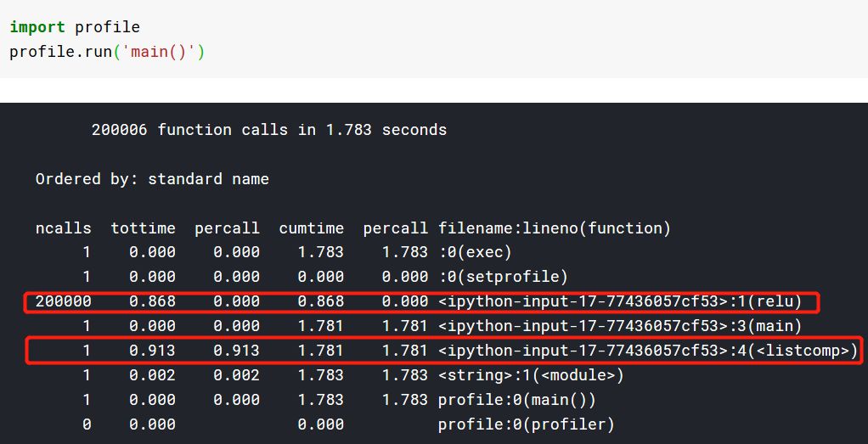Image resolution: width=868 pixels, height=444 pixels.
Task: Click the '200006 function calls' summary line
Action: (268, 130)
